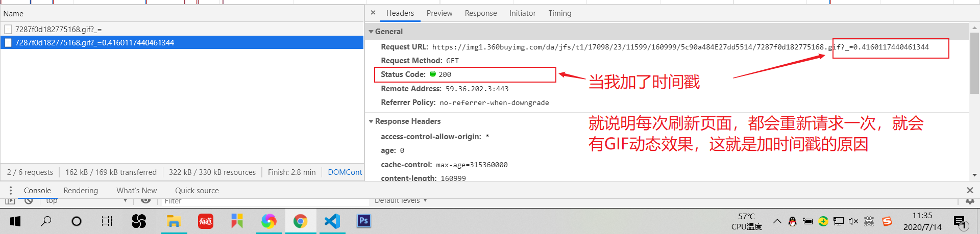Open the top context dropdown
This screenshot has height=234, width=980.
click(x=86, y=201)
